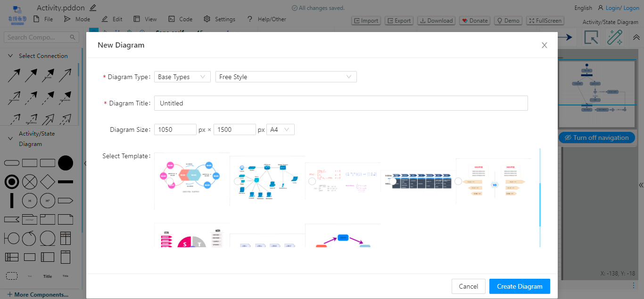This screenshot has width=644, height=299.
Task: Open the A4 page size dropdown
Action: 280,129
